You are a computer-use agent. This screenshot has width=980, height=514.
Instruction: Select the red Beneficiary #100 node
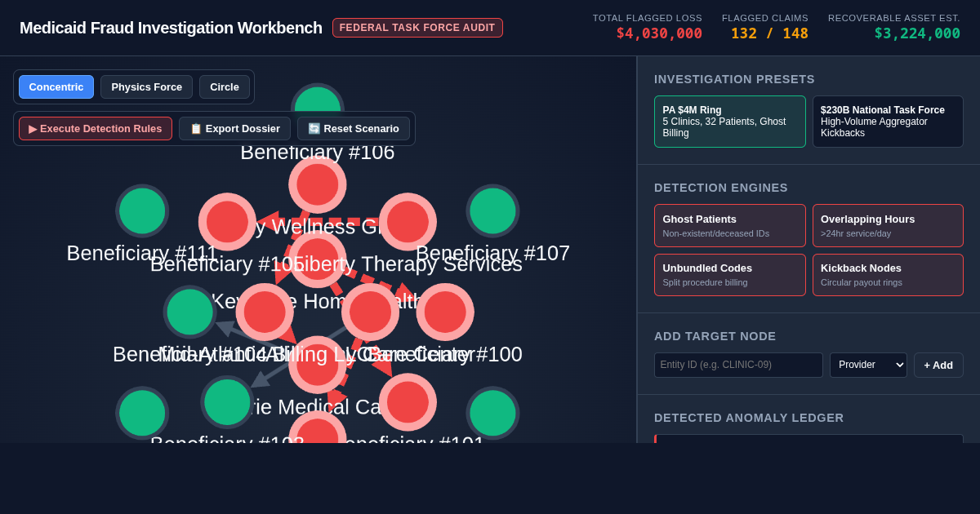pyautogui.click(x=445, y=312)
